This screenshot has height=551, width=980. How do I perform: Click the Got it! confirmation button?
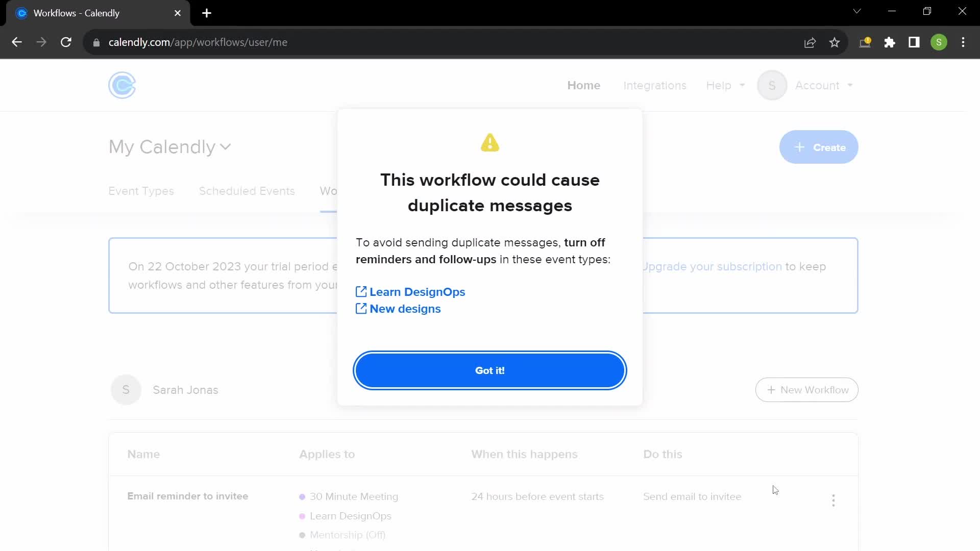pyautogui.click(x=490, y=370)
